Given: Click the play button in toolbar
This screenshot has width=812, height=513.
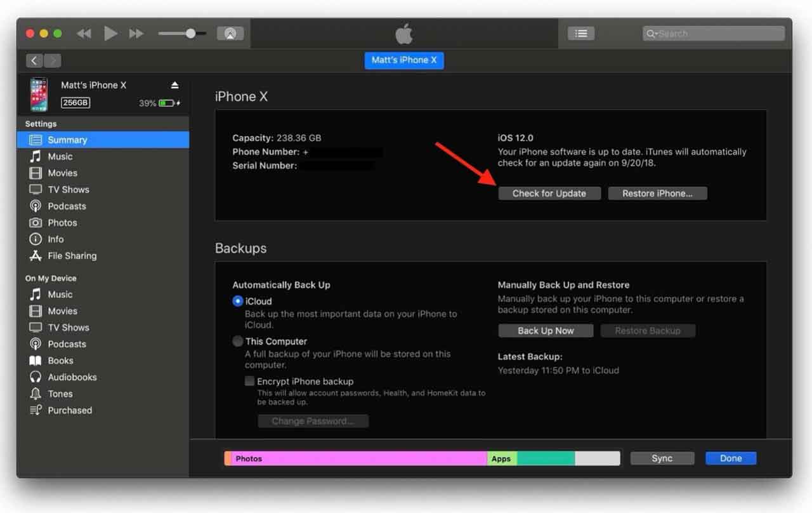Looking at the screenshot, I should pos(110,33).
